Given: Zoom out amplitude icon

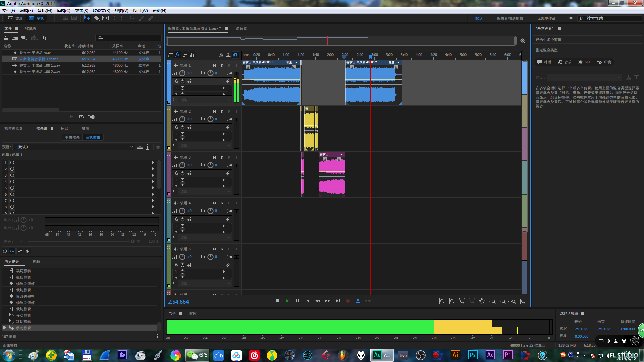Looking at the screenshot, I should coord(451,301).
